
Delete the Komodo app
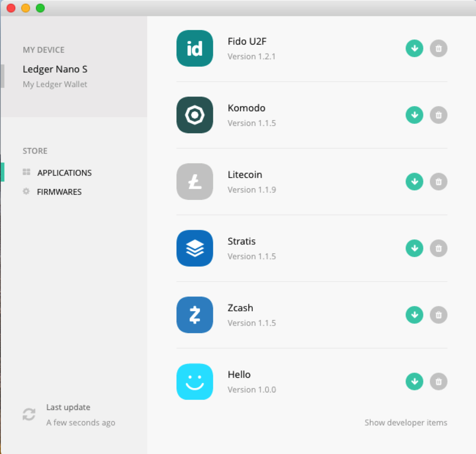438,115
